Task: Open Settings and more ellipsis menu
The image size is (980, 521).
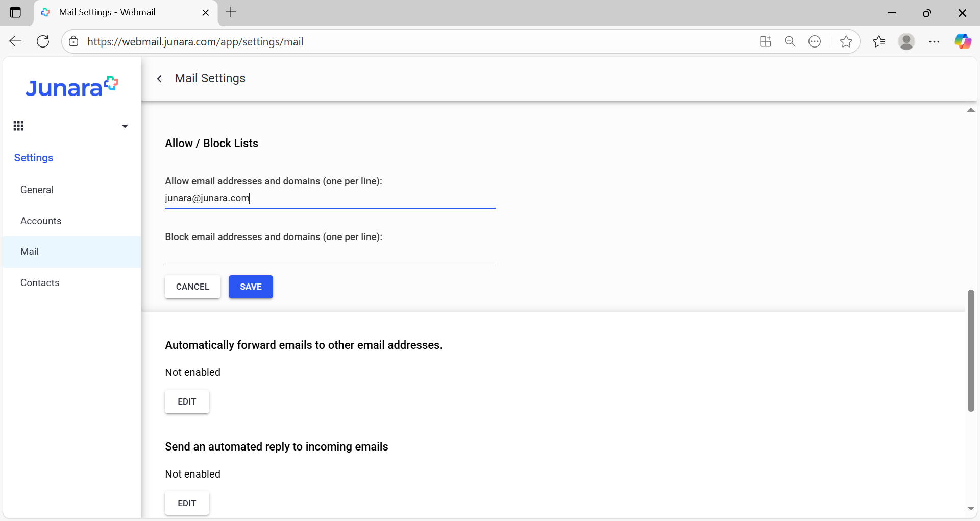Action: coord(935,41)
